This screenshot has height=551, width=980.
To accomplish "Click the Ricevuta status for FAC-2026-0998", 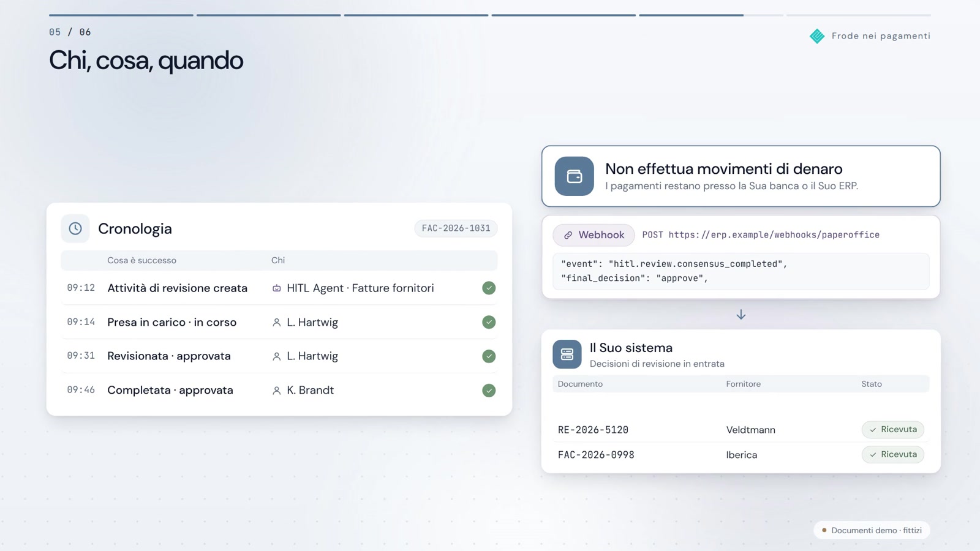I will point(893,455).
